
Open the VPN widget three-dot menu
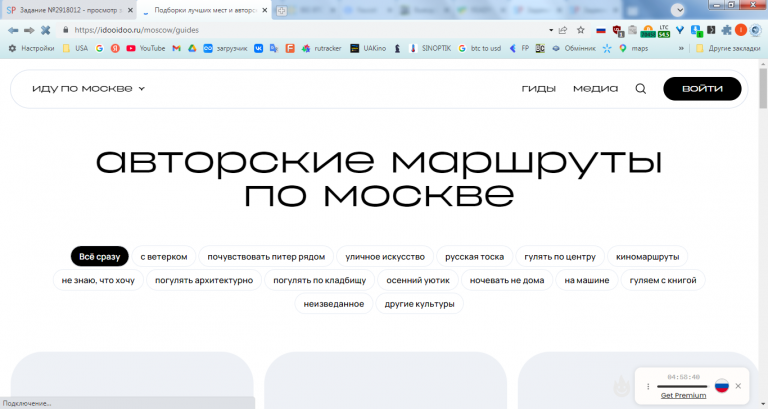click(x=648, y=386)
